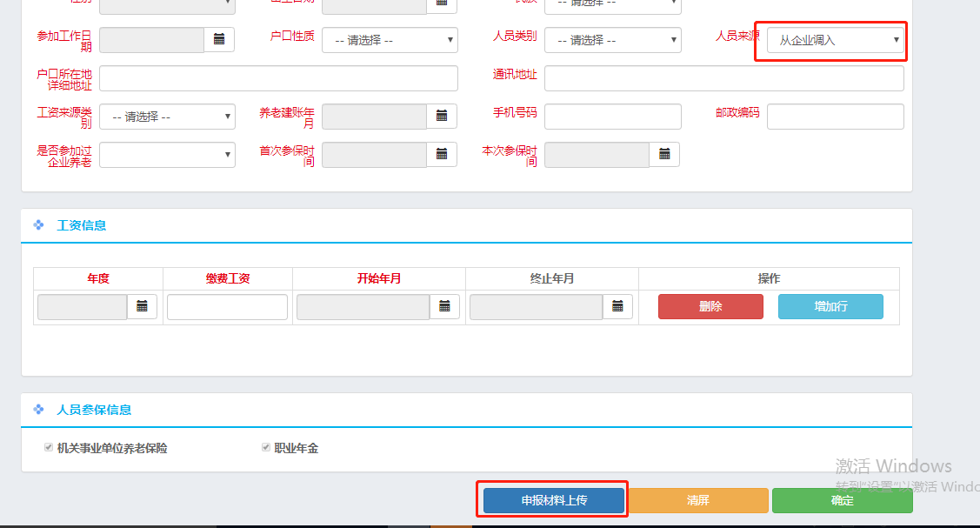
Task: Open calendar icon in 年度 column
Action: 143,307
